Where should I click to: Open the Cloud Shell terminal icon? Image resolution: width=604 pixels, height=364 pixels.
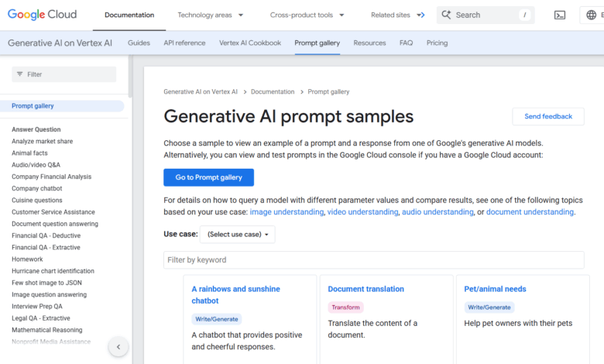point(560,15)
